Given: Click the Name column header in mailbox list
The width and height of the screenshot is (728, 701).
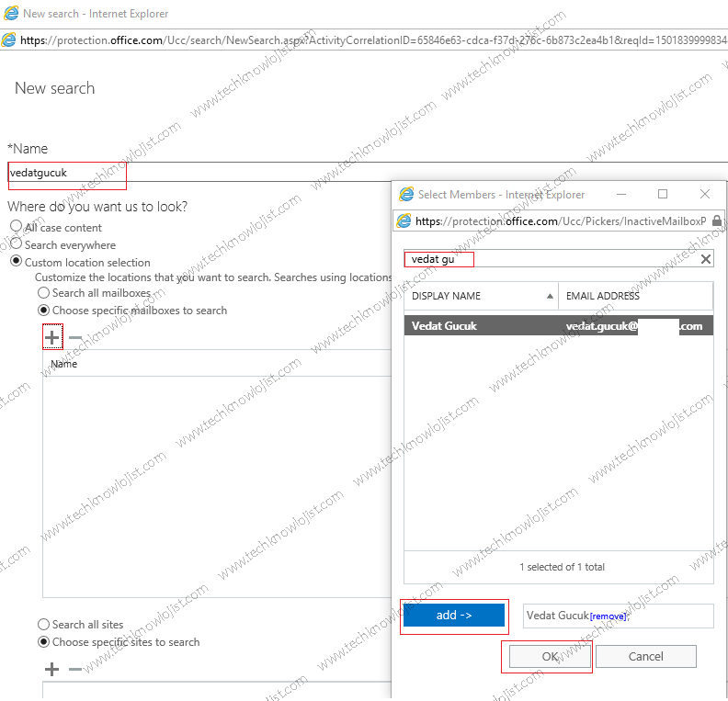Looking at the screenshot, I should 64,364.
